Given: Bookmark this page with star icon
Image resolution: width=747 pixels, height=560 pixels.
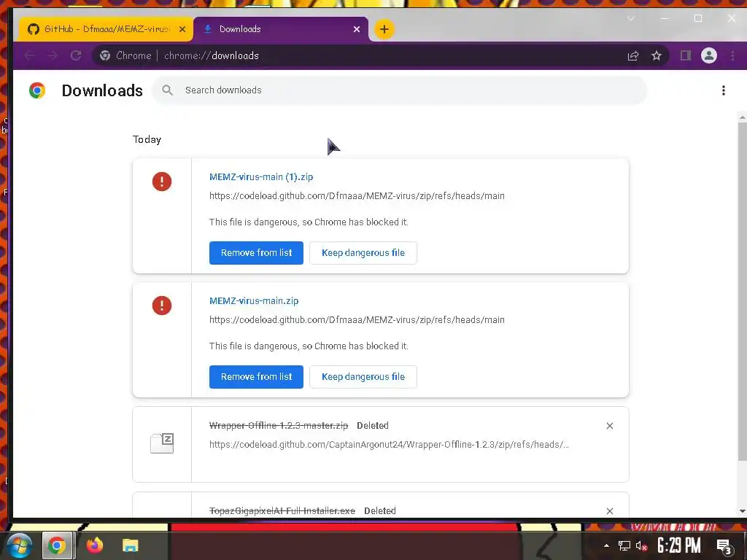Looking at the screenshot, I should pyautogui.click(x=657, y=55).
